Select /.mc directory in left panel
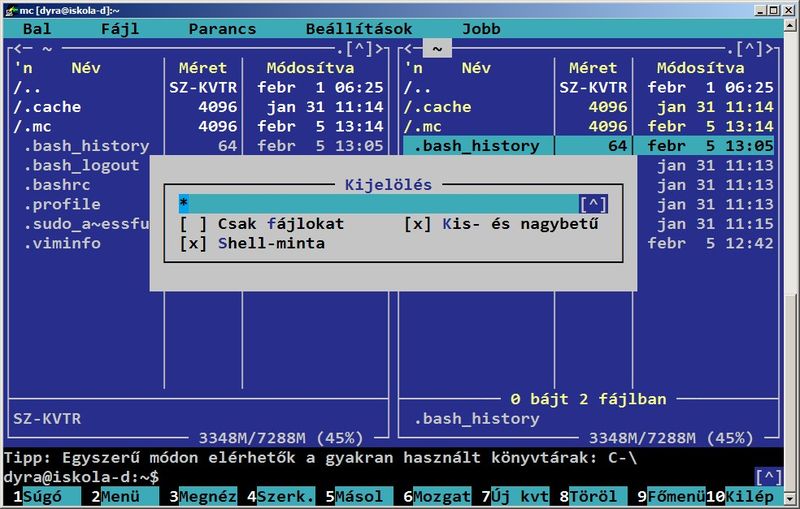The width and height of the screenshot is (800, 509). click(199, 126)
